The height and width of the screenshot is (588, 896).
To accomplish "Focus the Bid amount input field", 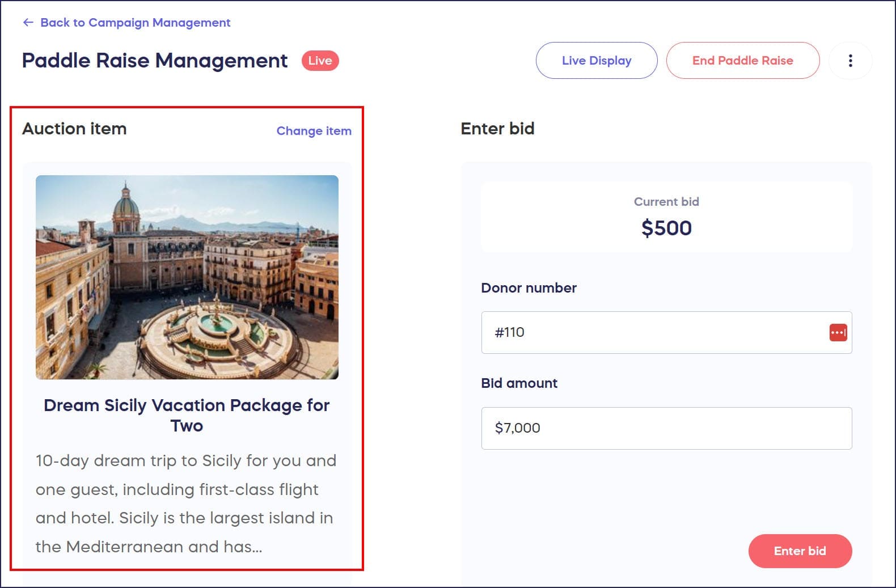I will pyautogui.click(x=666, y=428).
